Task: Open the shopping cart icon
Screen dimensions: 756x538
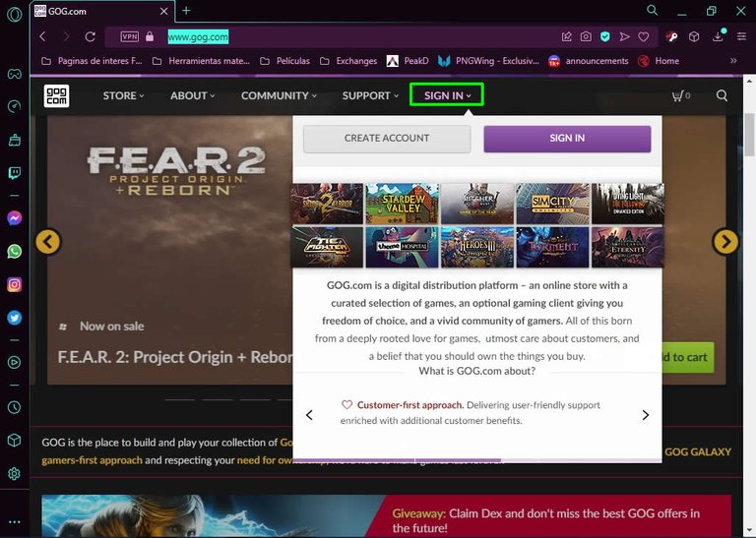Action: click(x=680, y=95)
